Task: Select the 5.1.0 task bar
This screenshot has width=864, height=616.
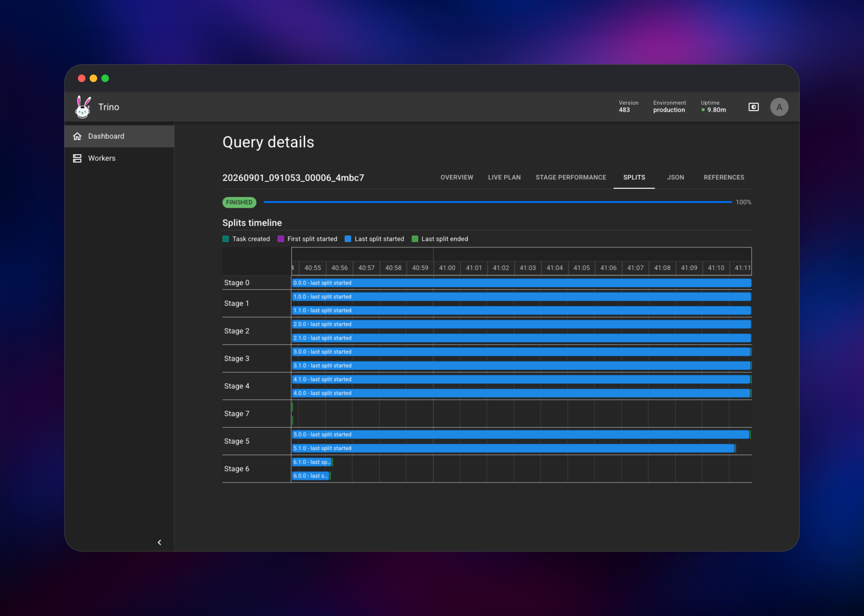Action: click(x=513, y=448)
